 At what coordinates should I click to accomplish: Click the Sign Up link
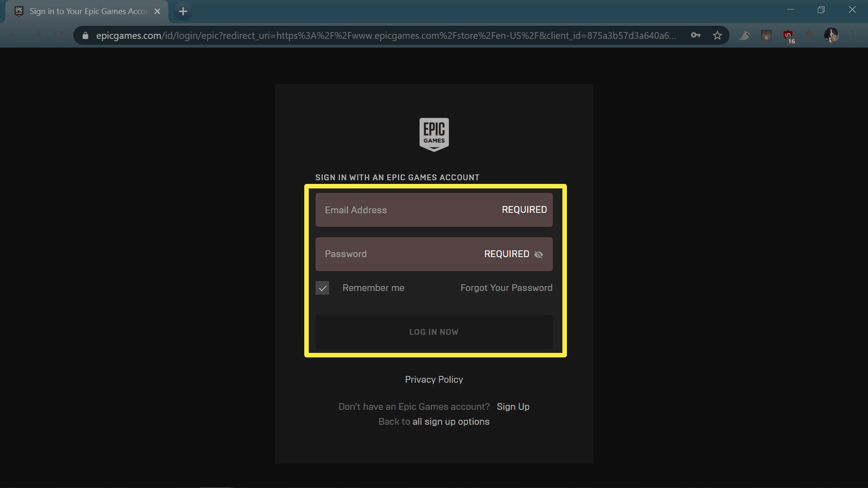click(513, 407)
